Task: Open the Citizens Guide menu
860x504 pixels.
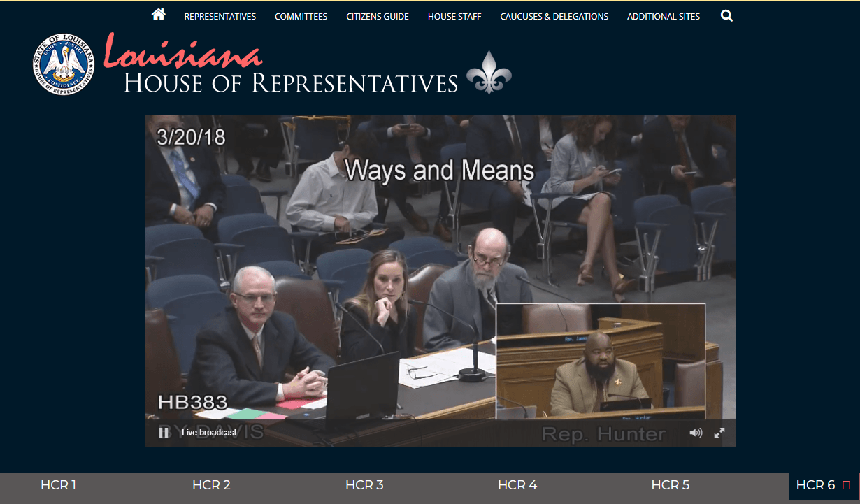Action: tap(378, 16)
